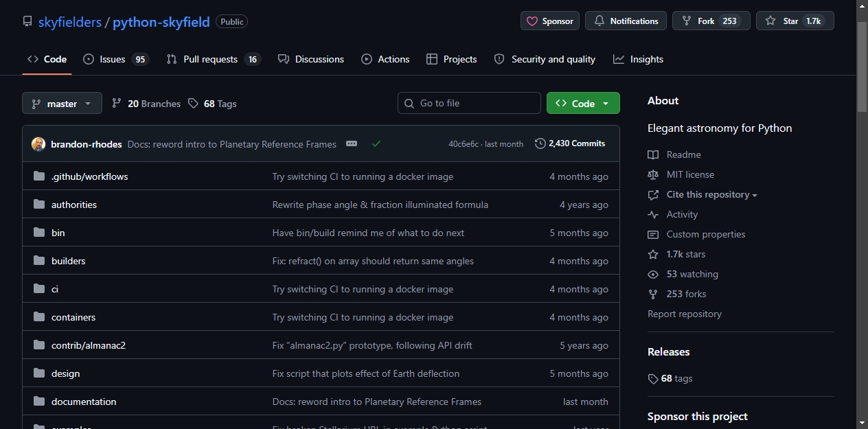
Task: Click the green commit status checkmark
Action: (x=376, y=144)
